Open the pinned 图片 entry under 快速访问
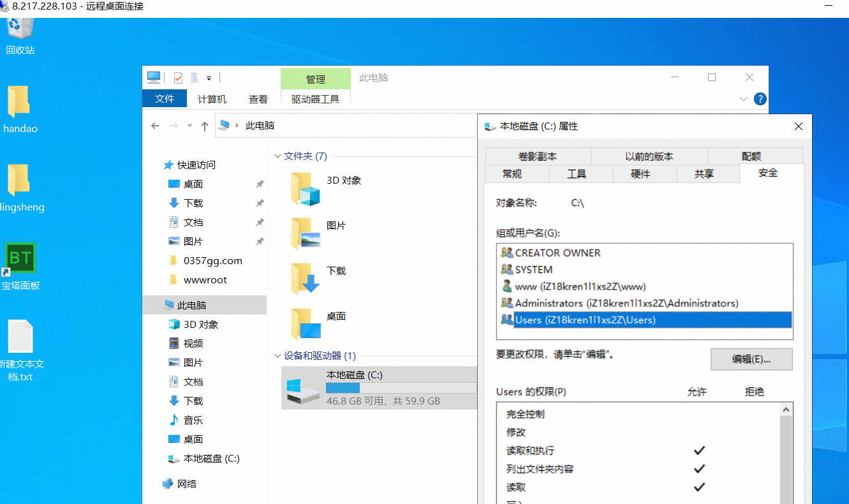The width and height of the screenshot is (849, 504). click(193, 241)
